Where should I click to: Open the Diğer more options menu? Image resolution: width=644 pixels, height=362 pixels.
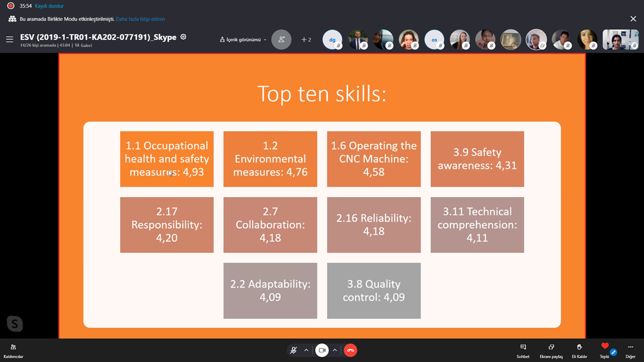pos(630,350)
